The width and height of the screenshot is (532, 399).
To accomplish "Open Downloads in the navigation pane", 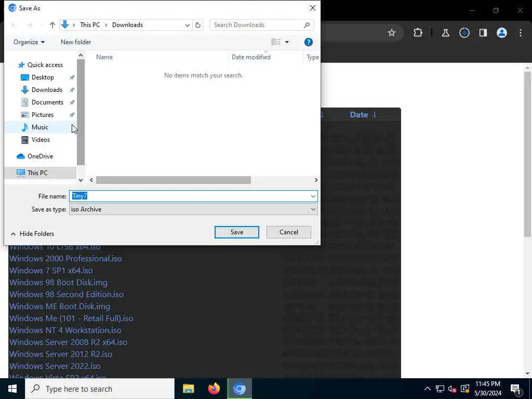I will [x=47, y=90].
